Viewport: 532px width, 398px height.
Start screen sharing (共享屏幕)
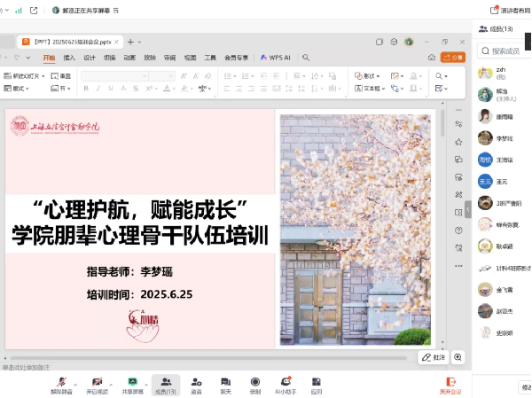click(133, 386)
